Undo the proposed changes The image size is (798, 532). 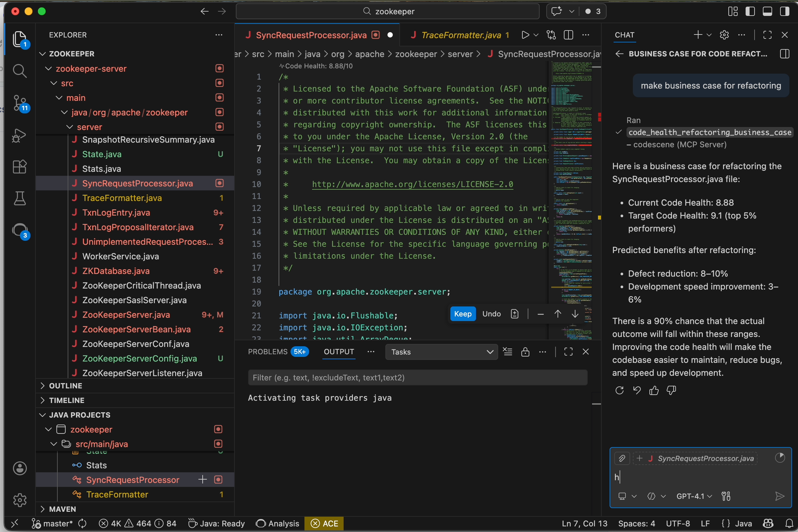point(491,314)
